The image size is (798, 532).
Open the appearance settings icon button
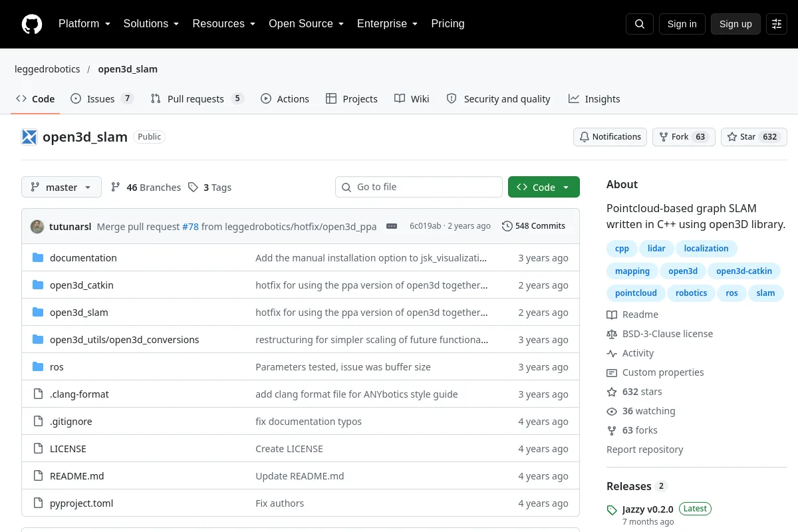tap(777, 24)
